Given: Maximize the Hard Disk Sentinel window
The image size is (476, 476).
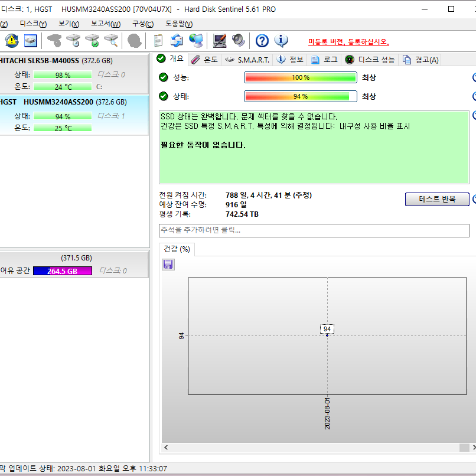Looking at the screenshot, I should (451, 9).
